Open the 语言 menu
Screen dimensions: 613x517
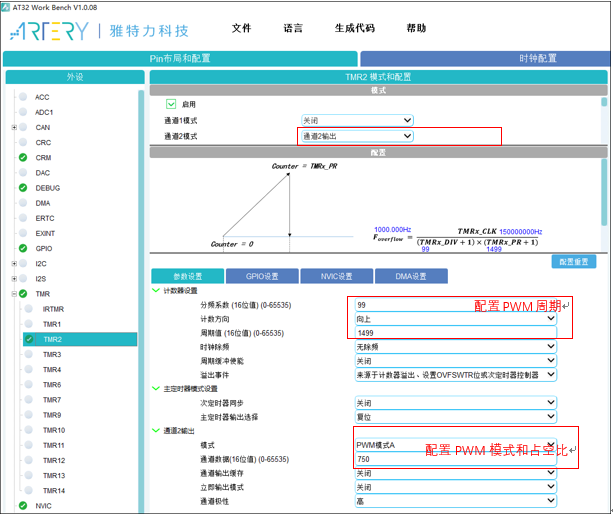pyautogui.click(x=293, y=28)
